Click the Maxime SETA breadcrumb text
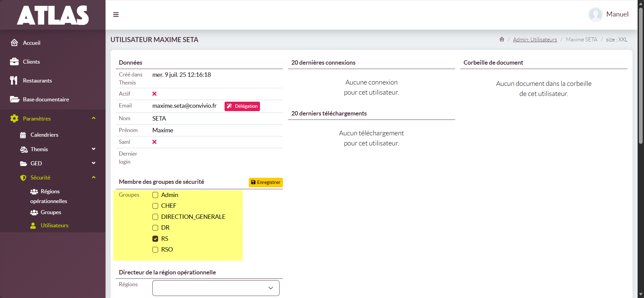The image size is (644, 298). pyautogui.click(x=581, y=39)
